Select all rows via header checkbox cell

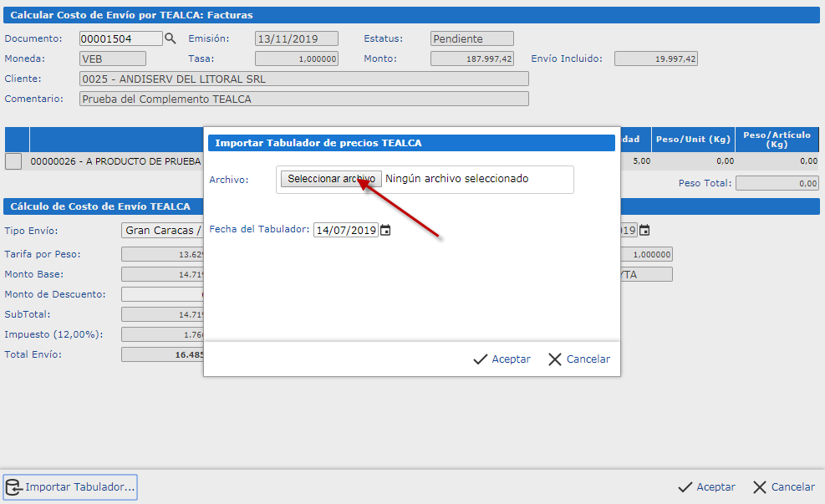pos(17,140)
